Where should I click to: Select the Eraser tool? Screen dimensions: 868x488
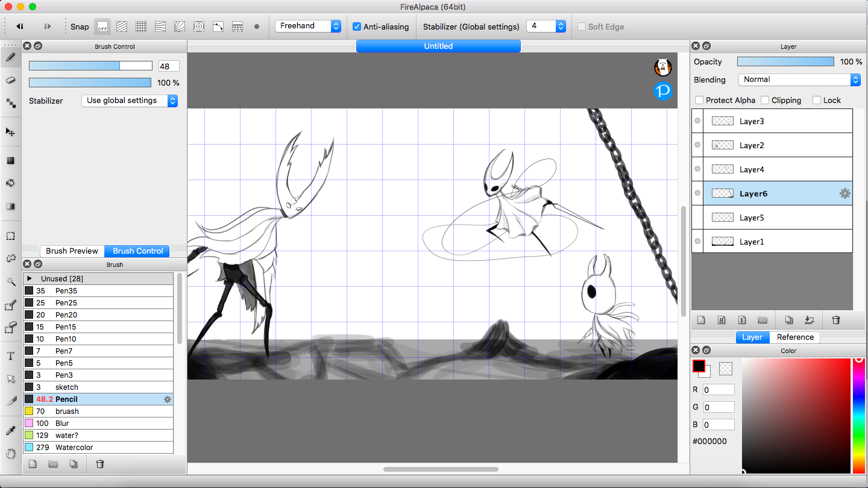[10, 80]
